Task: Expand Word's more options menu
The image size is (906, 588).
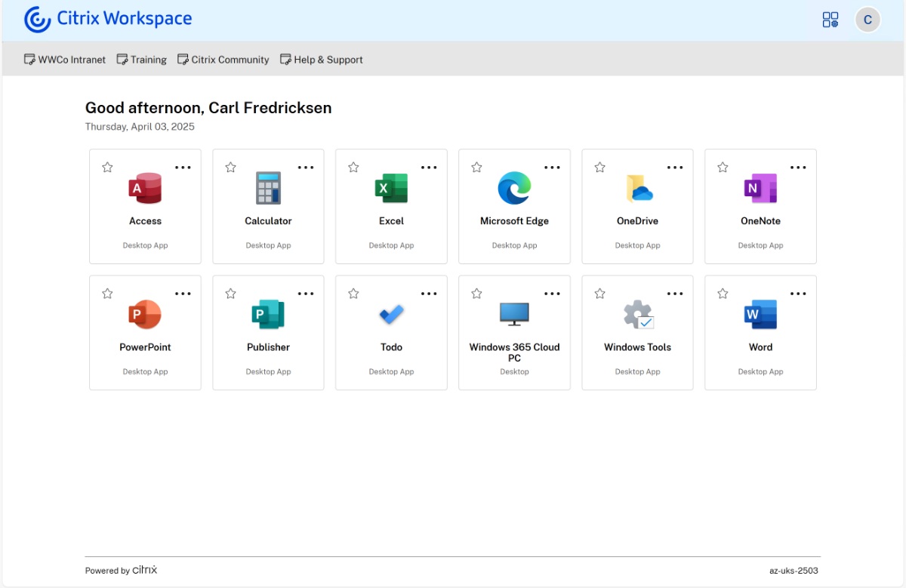Action: point(798,294)
